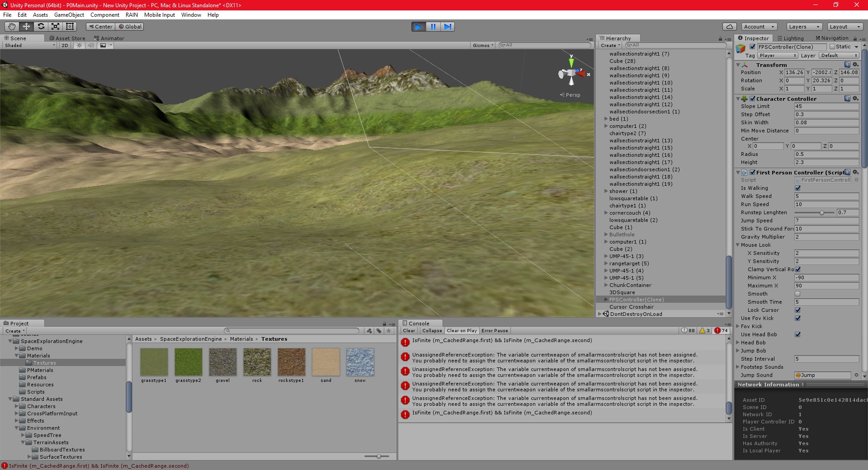This screenshot has height=470, width=868.
Task: Toggle the Center pivot button
Action: [100, 27]
